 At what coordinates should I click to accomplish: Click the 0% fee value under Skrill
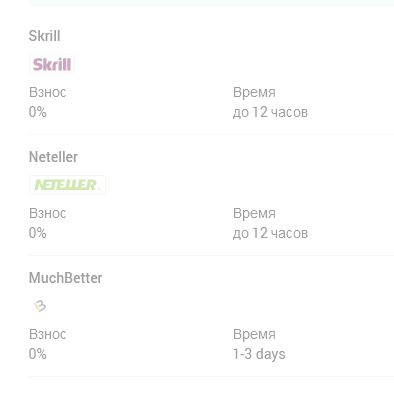[38, 112]
